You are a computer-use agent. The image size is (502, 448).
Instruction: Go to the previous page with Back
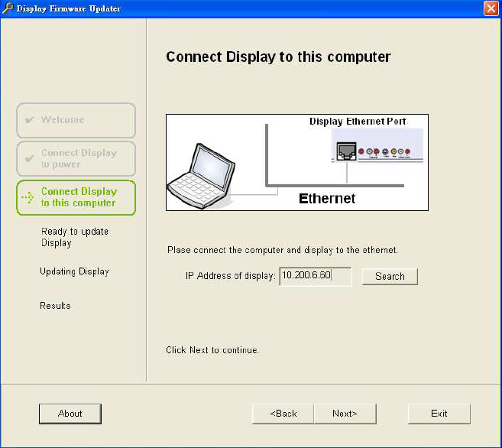tap(283, 414)
